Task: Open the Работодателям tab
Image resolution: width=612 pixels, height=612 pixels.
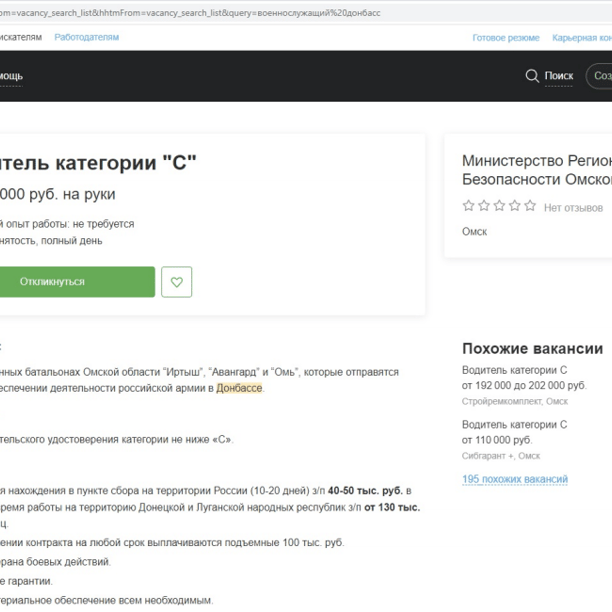Action: [87, 37]
